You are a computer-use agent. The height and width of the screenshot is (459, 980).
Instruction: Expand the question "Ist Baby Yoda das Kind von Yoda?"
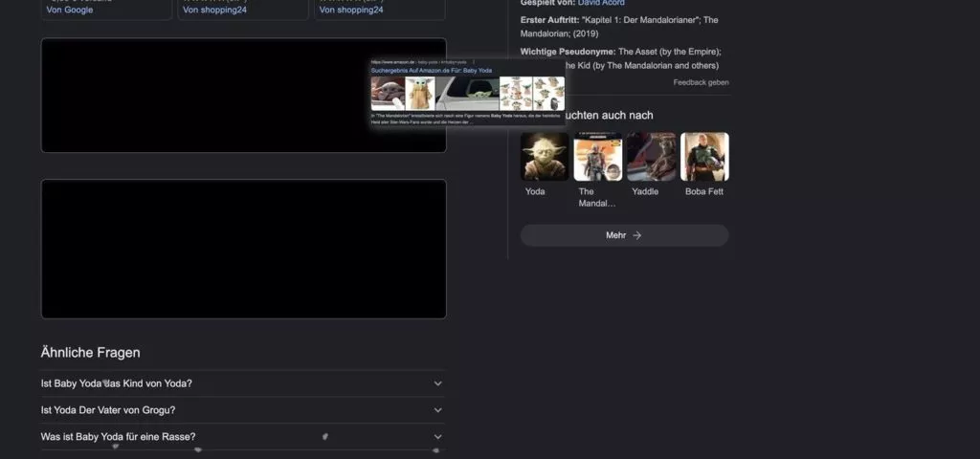tap(242, 383)
